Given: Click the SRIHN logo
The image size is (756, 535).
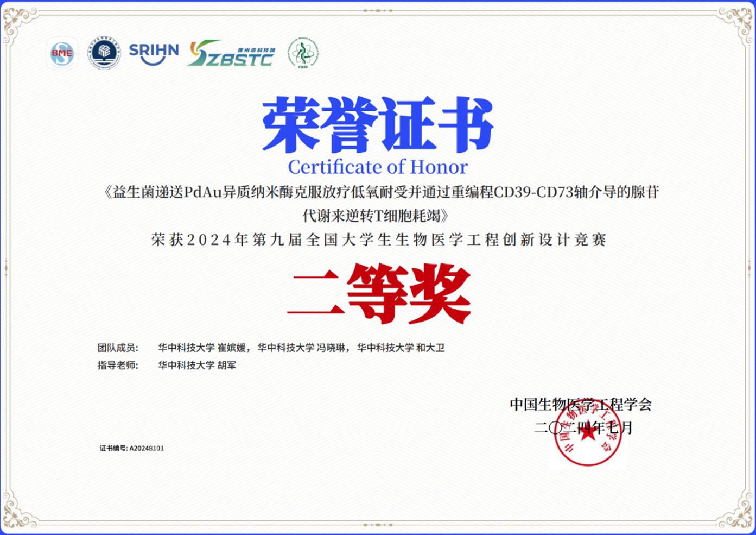Looking at the screenshot, I should pyautogui.click(x=154, y=54).
